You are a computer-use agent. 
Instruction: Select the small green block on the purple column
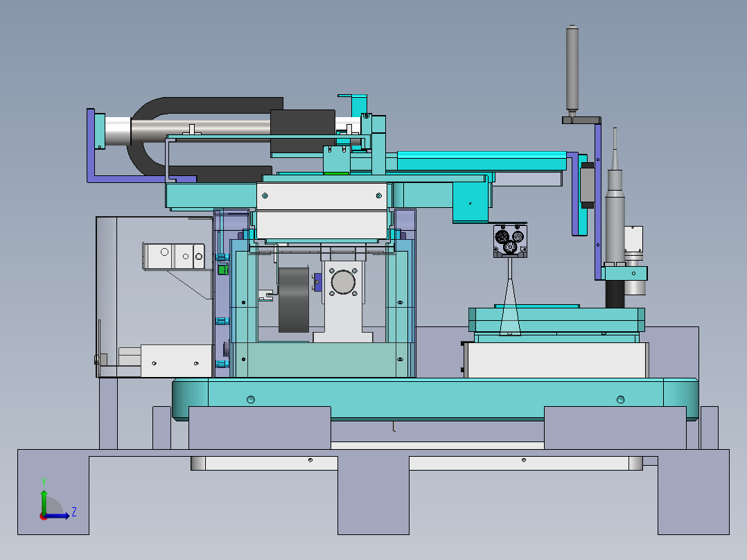222,270
